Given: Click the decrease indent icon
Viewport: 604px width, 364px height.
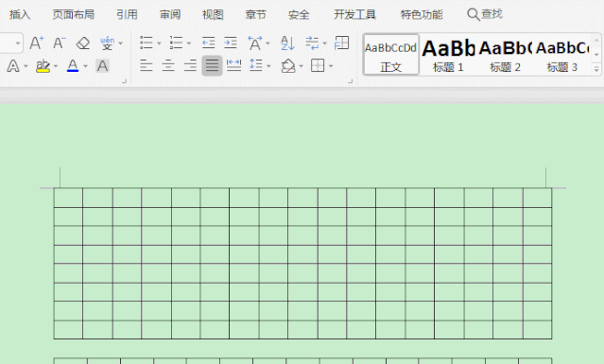Looking at the screenshot, I should [208, 43].
